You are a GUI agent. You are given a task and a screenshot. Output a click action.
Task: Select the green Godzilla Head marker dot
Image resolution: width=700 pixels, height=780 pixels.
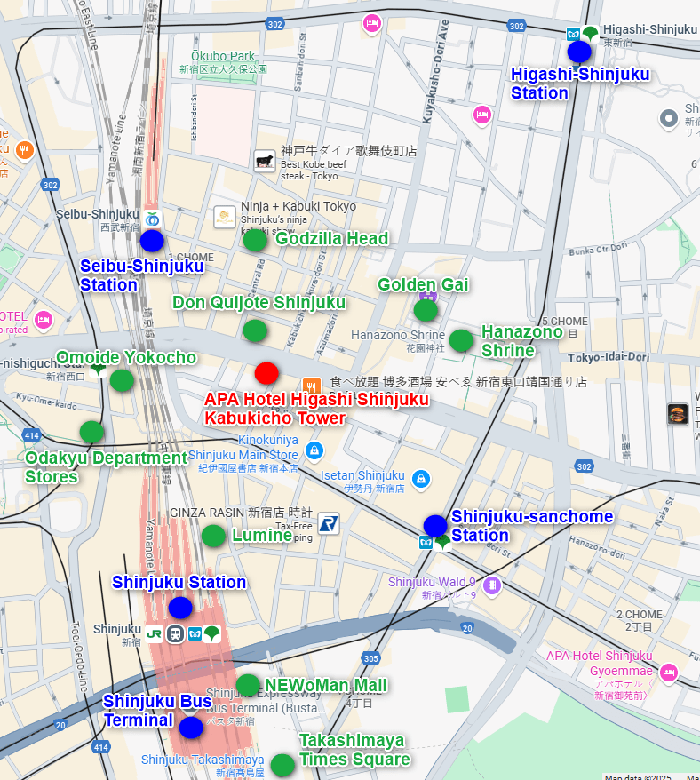point(255,241)
